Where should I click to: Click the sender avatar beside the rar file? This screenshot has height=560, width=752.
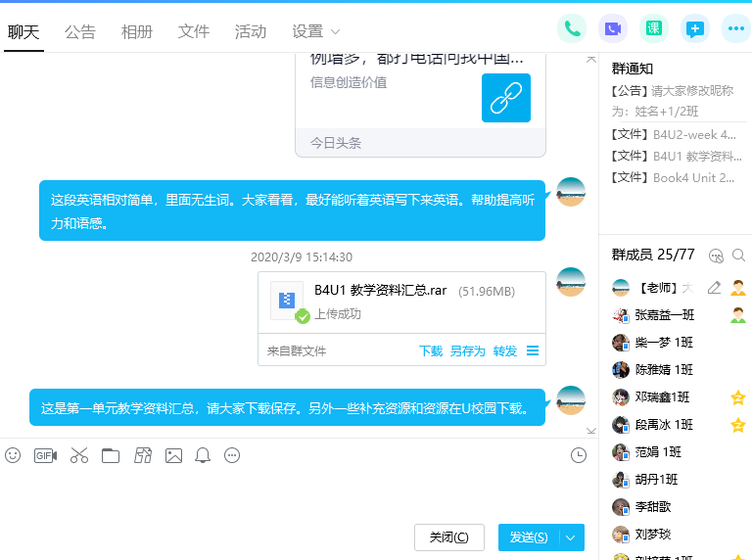click(571, 282)
